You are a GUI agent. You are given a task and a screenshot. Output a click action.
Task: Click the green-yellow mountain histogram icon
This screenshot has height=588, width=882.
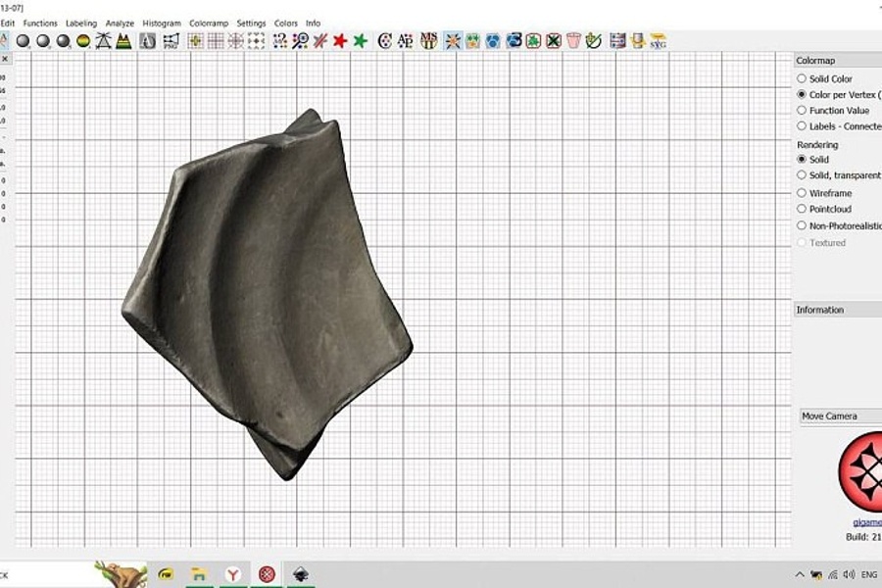coord(123,41)
